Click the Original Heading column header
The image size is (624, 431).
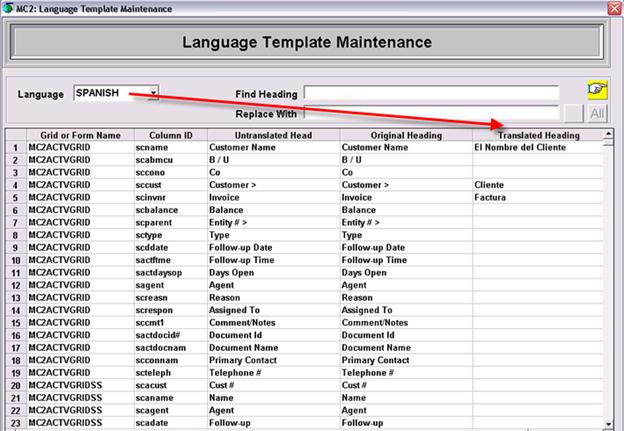(406, 135)
